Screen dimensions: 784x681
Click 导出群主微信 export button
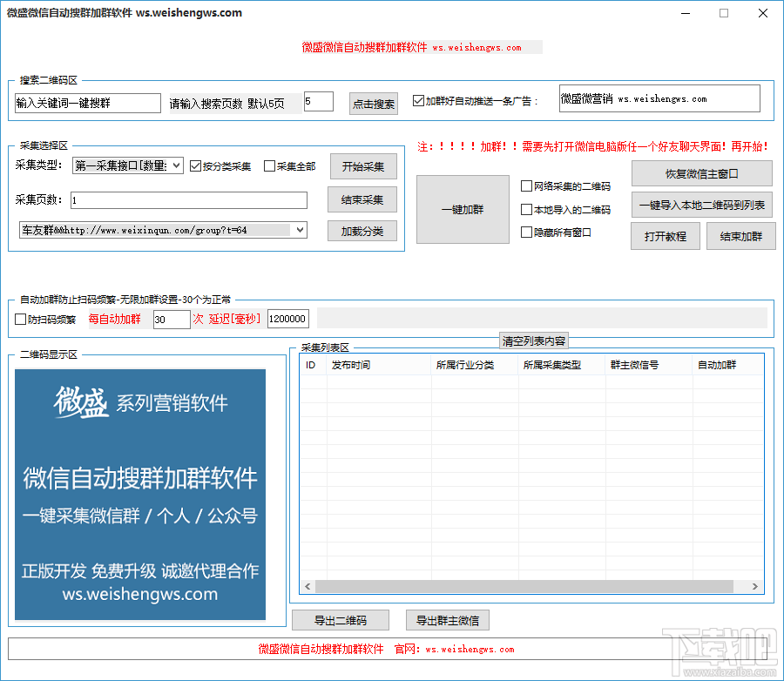[x=448, y=621]
